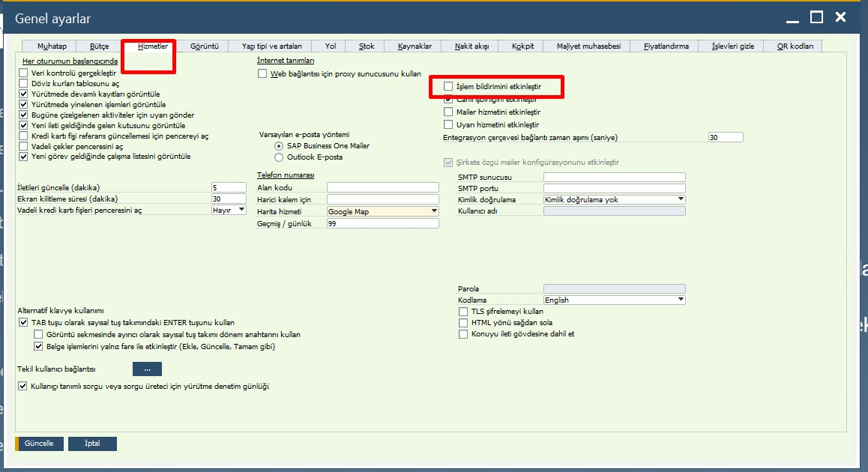868x472 pixels.
Task: Check 'Mailer hizmetini etkinleştir' option
Action: 449,112
